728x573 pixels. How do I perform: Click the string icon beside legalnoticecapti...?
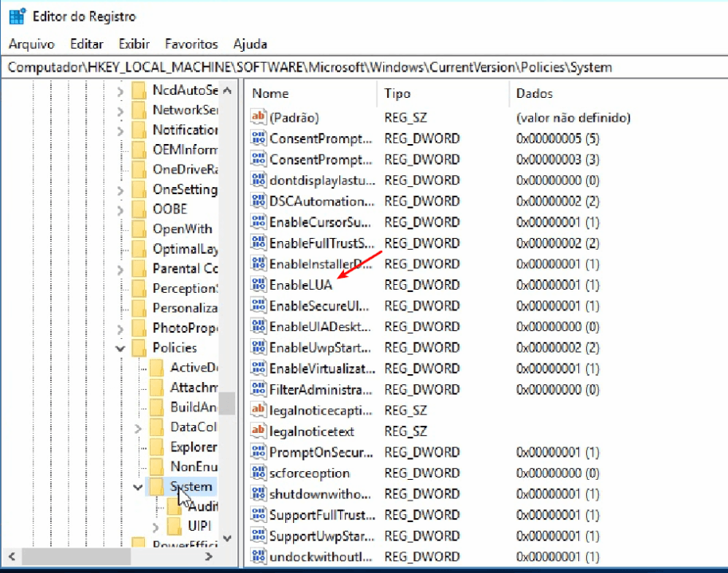(x=258, y=410)
